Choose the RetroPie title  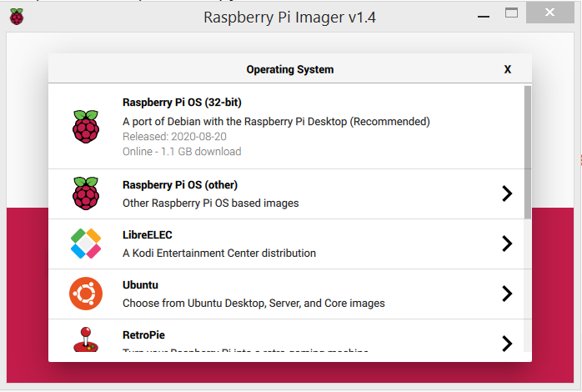coord(143,335)
